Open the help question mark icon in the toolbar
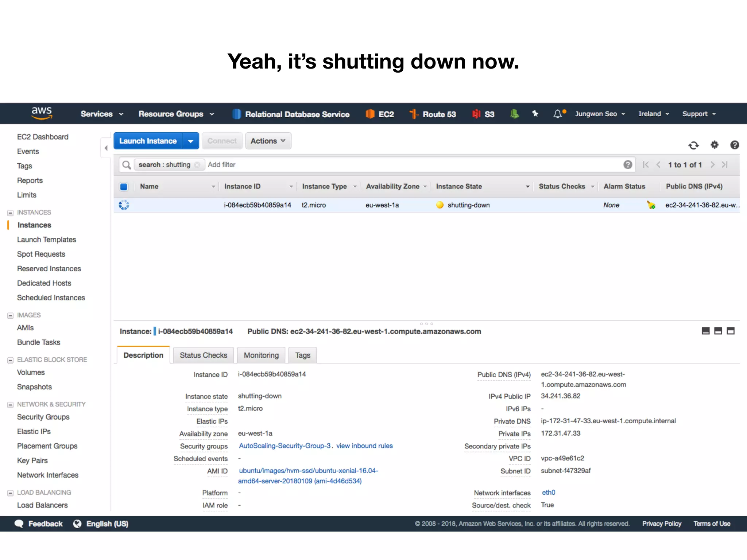The image size is (747, 560). click(x=735, y=145)
